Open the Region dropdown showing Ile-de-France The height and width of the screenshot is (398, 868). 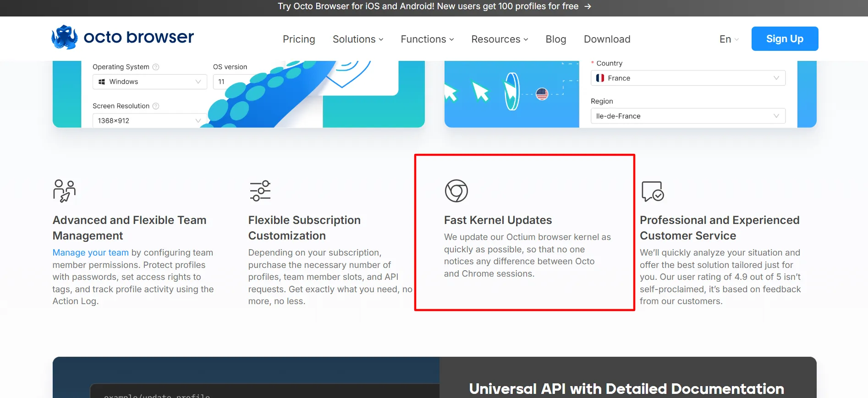coord(688,116)
